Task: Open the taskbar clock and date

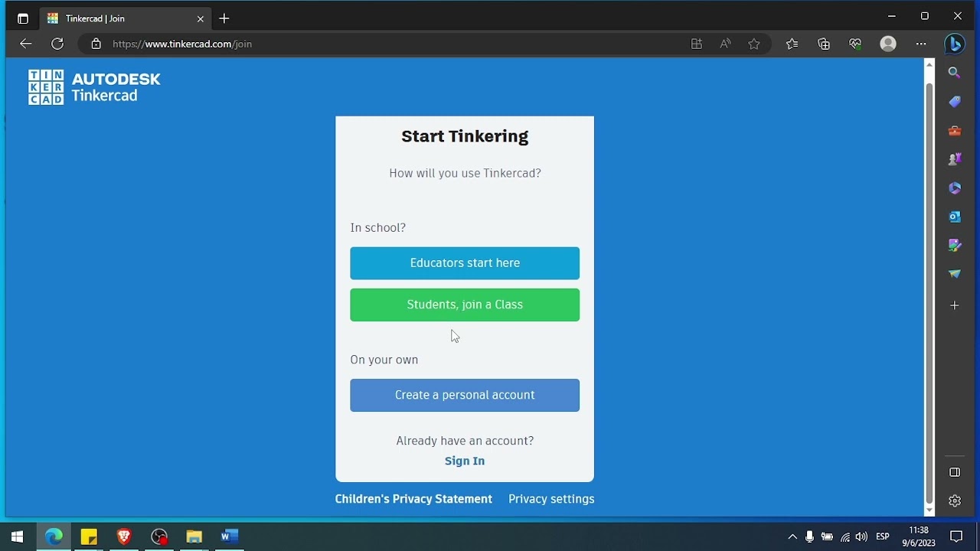Action: [919, 536]
